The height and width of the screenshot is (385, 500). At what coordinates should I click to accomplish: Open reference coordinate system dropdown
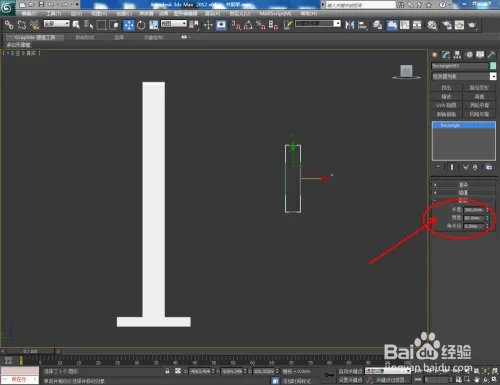tap(174, 24)
